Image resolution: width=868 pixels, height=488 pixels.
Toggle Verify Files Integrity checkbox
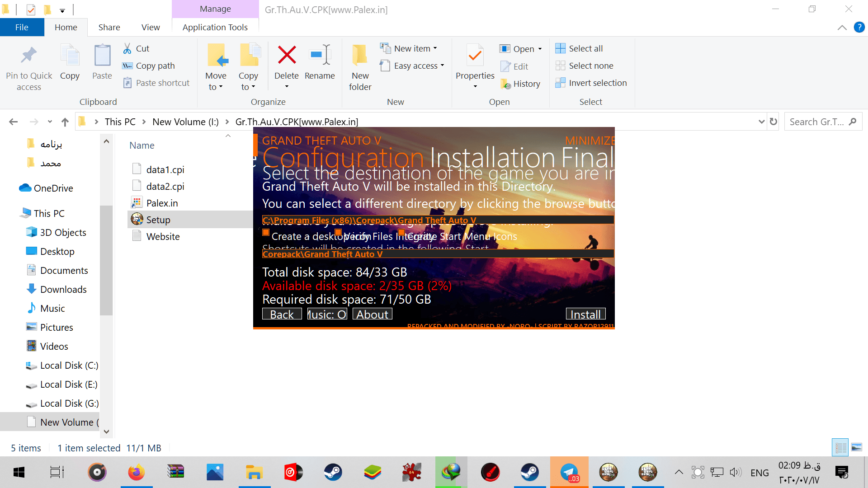tap(338, 232)
